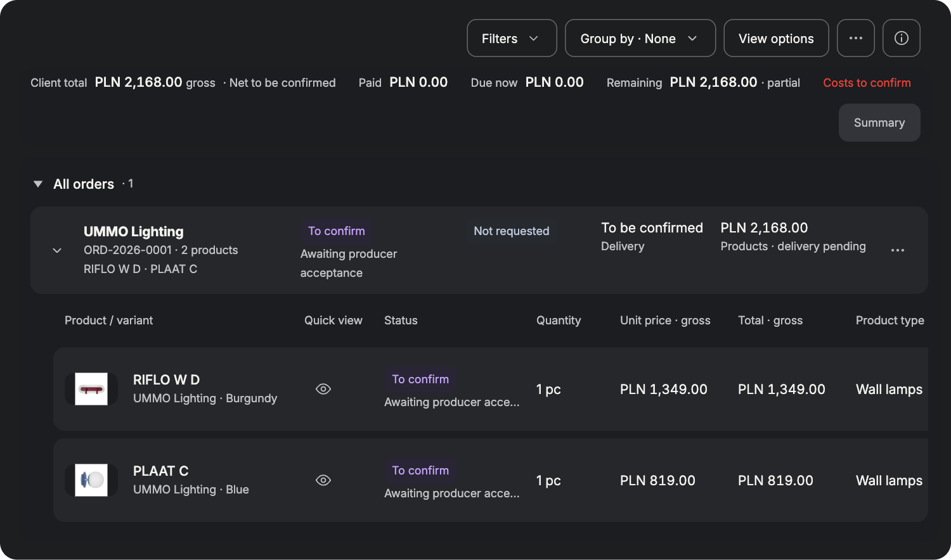
Task: Click the UMMO Lighting order title
Action: (134, 232)
